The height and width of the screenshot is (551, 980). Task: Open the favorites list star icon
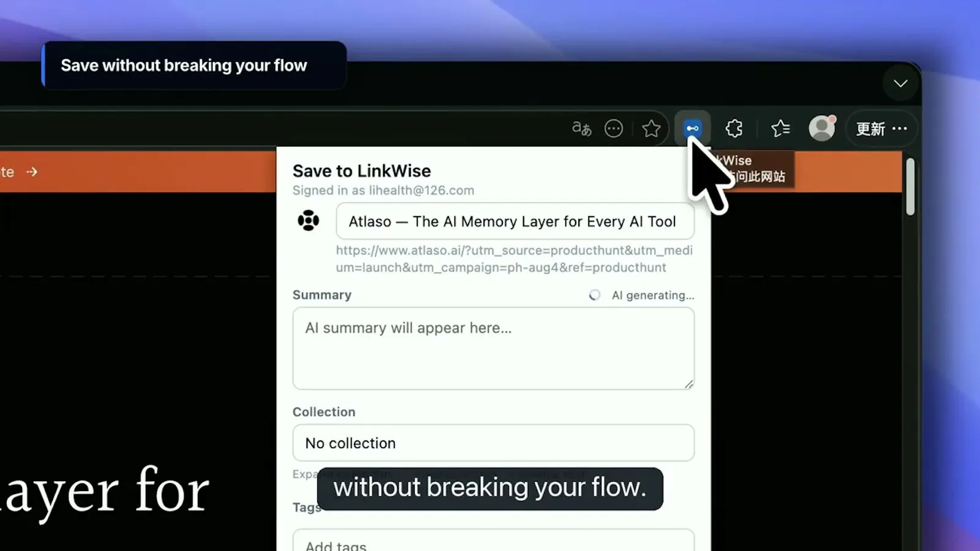pyautogui.click(x=780, y=129)
